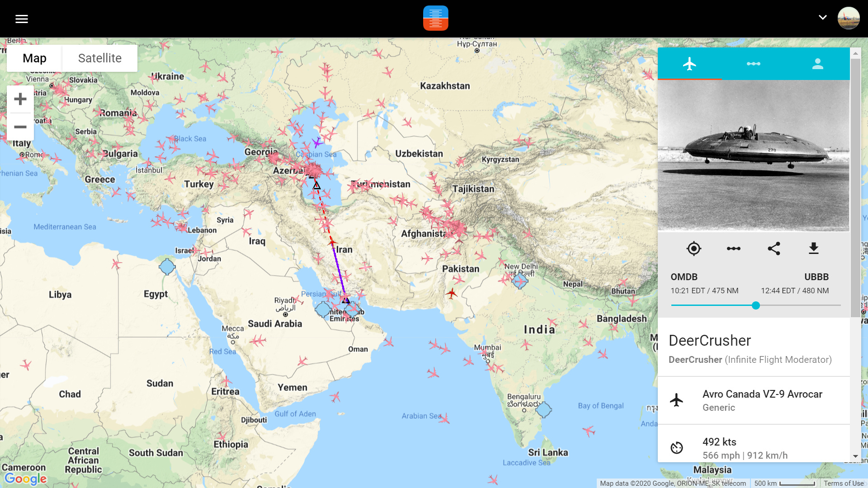The width and height of the screenshot is (868, 488).
Task: Switch to the flight route tab
Action: (753, 64)
